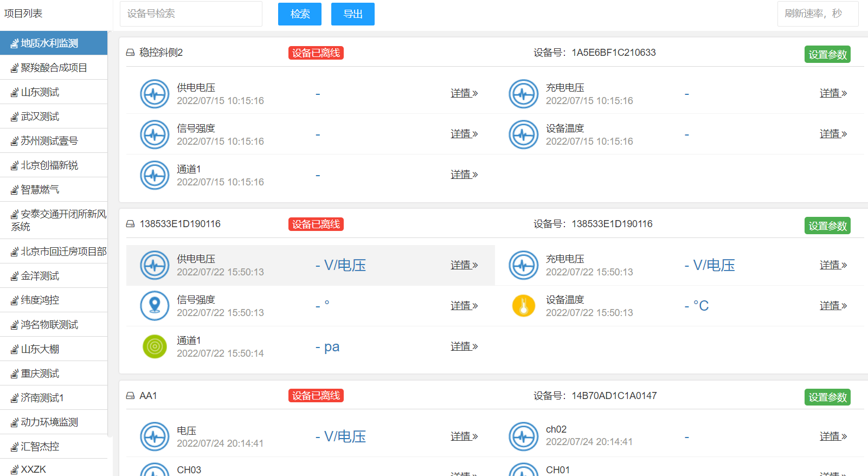Select the 地质水利监测 project
This screenshot has width=868, height=476.
pos(54,43)
